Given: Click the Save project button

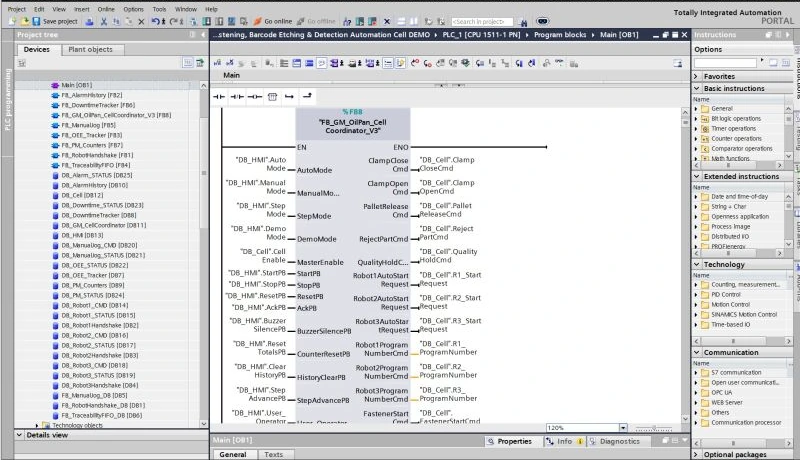Looking at the screenshot, I should click(55, 21).
